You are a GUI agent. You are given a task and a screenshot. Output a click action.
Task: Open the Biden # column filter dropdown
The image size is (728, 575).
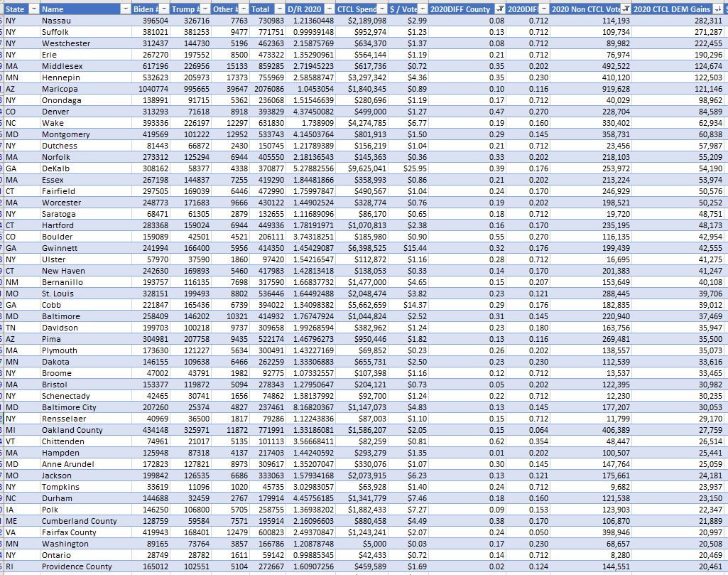[164, 9]
